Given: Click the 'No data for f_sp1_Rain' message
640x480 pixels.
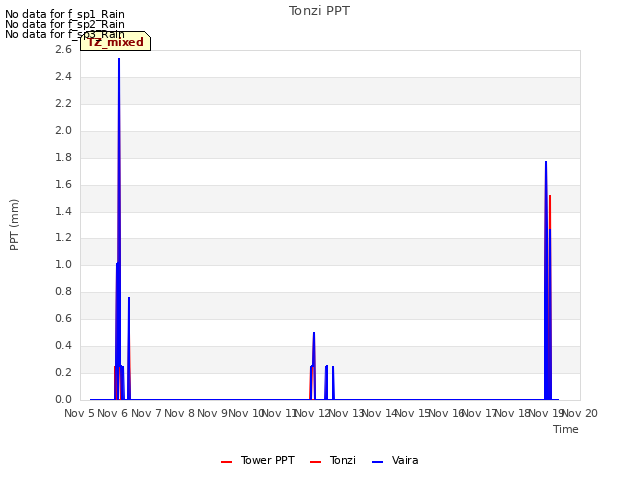Looking at the screenshot, I should [65, 14].
